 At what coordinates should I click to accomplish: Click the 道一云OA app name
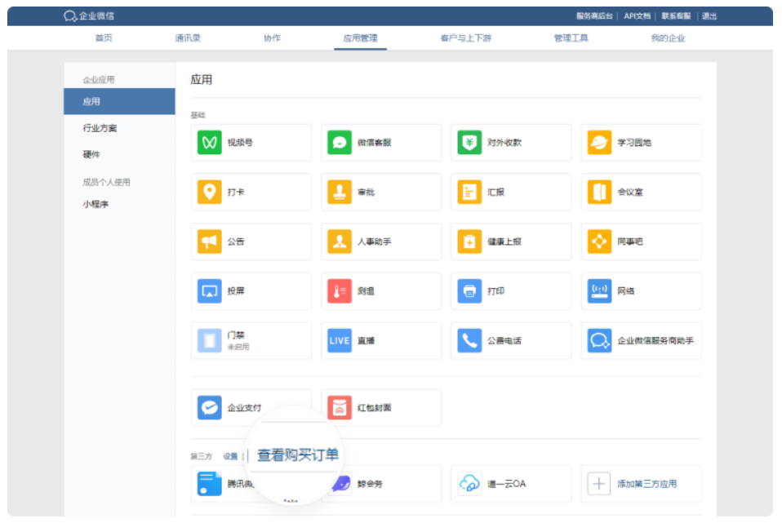[506, 484]
